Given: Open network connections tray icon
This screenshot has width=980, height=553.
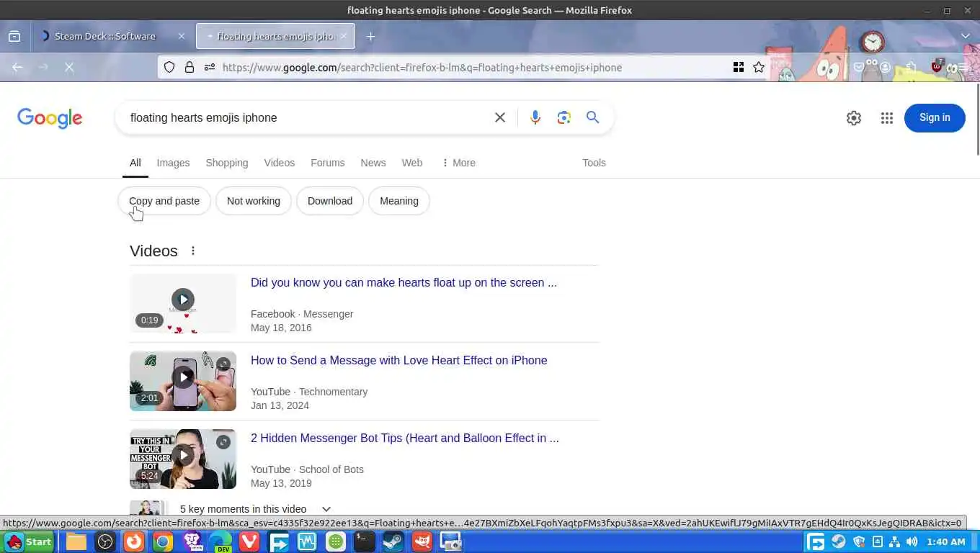Looking at the screenshot, I should point(894,541).
